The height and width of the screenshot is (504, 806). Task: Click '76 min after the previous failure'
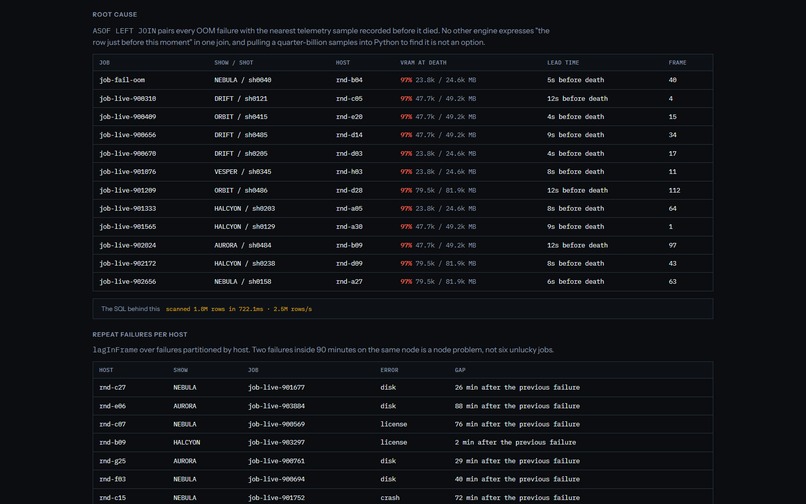tap(517, 424)
